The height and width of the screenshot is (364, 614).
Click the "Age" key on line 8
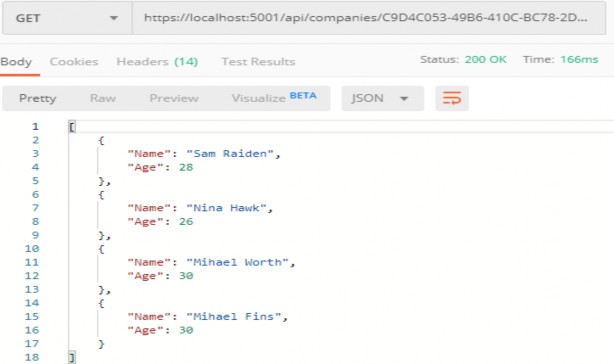click(145, 222)
